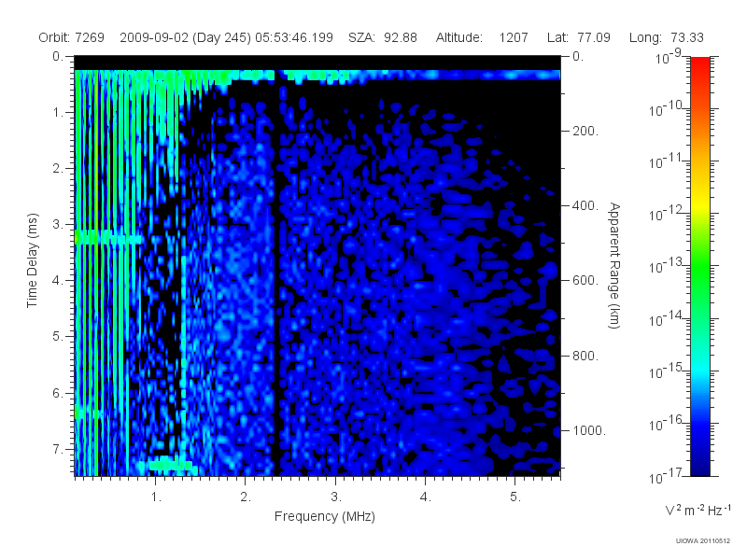Viewport: 747px width, 560px height.
Task: Click the Time Delay (ms) axis label
Action: [32, 260]
